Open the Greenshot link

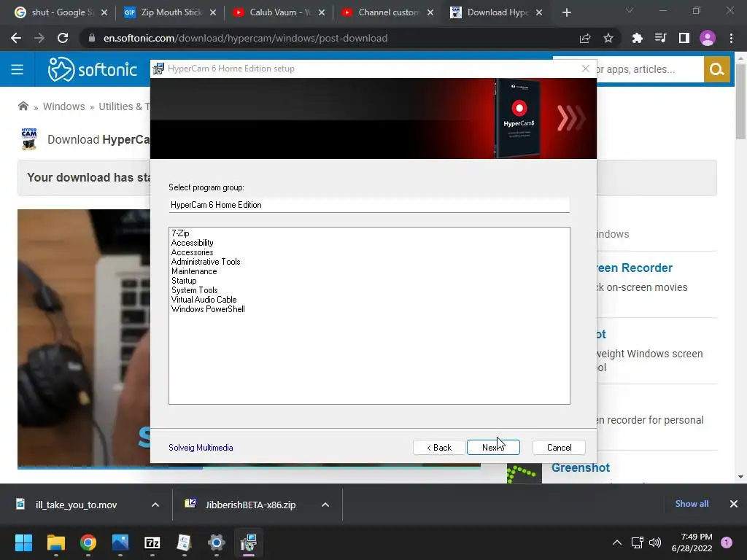pyautogui.click(x=580, y=467)
